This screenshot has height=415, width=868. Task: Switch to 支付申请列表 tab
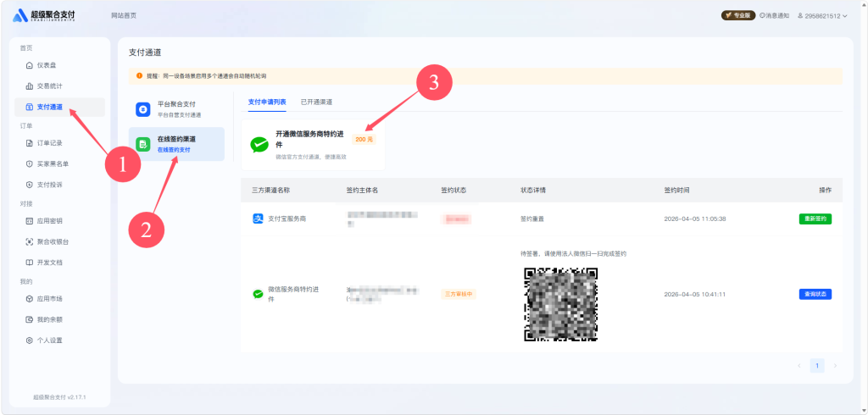click(x=267, y=102)
